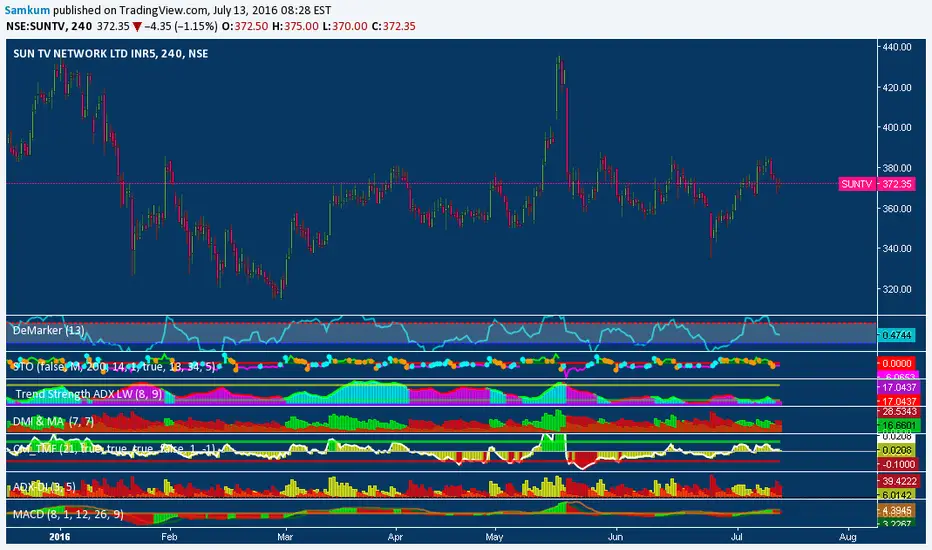This screenshot has height=550, width=932.
Task: Click the pink 372.35 current price tag
Action: coord(897,184)
